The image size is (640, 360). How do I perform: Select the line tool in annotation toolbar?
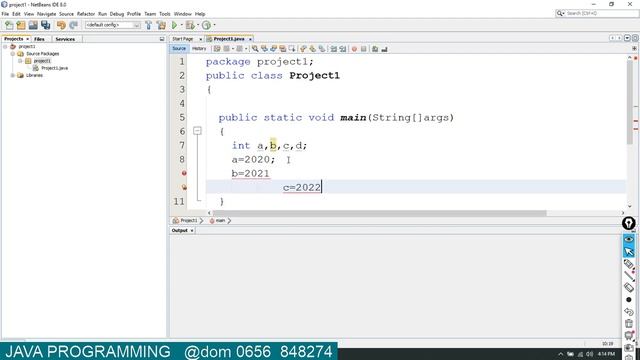click(629, 276)
